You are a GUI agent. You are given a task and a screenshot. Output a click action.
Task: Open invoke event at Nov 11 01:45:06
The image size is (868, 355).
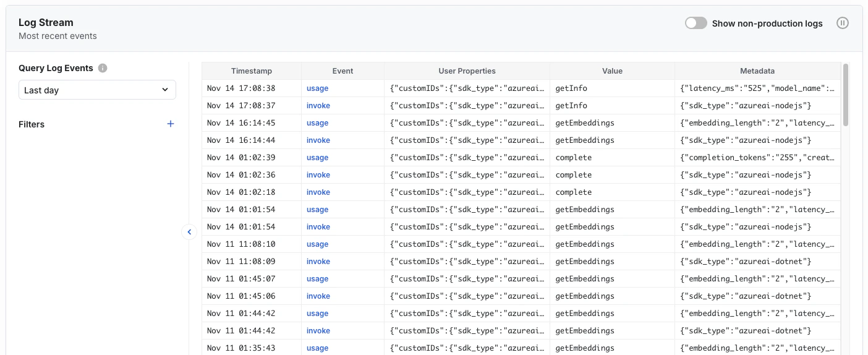[x=318, y=296]
